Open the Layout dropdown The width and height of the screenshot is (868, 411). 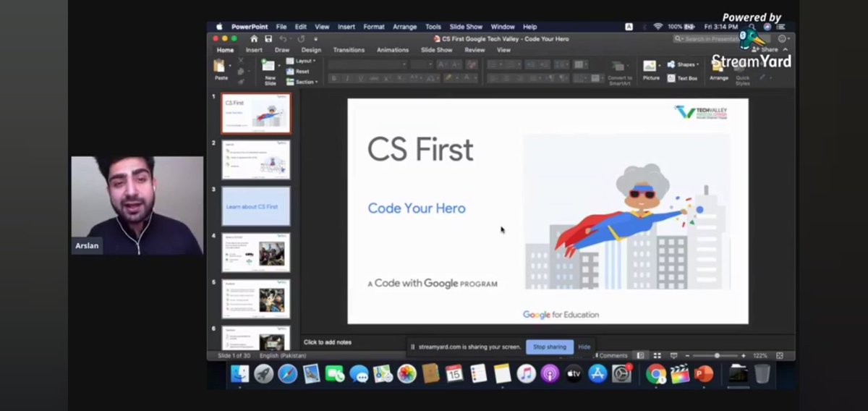tap(301, 61)
